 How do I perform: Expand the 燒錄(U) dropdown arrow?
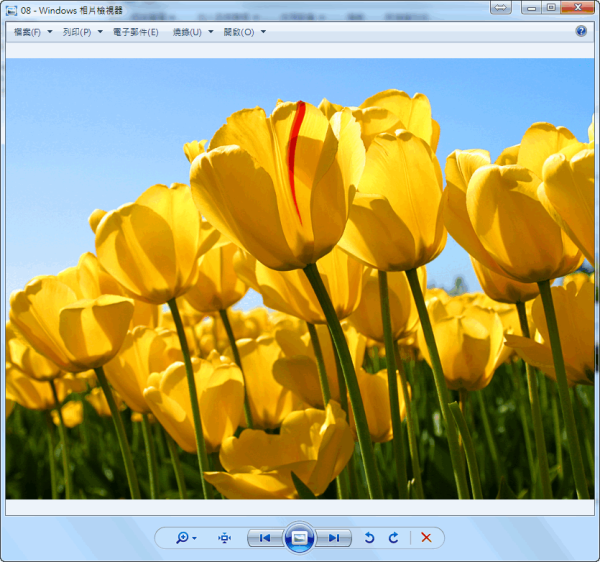pyautogui.click(x=211, y=32)
